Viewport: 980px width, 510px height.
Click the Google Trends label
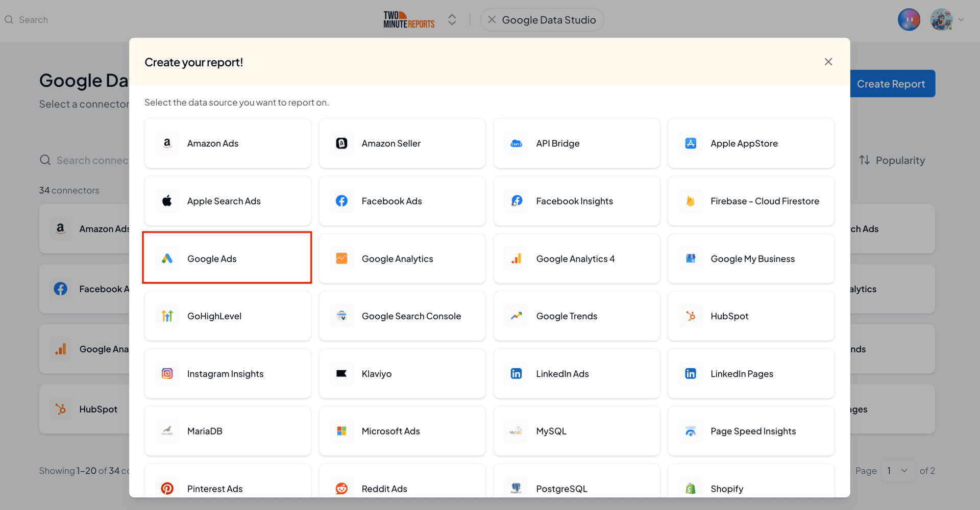[567, 316]
